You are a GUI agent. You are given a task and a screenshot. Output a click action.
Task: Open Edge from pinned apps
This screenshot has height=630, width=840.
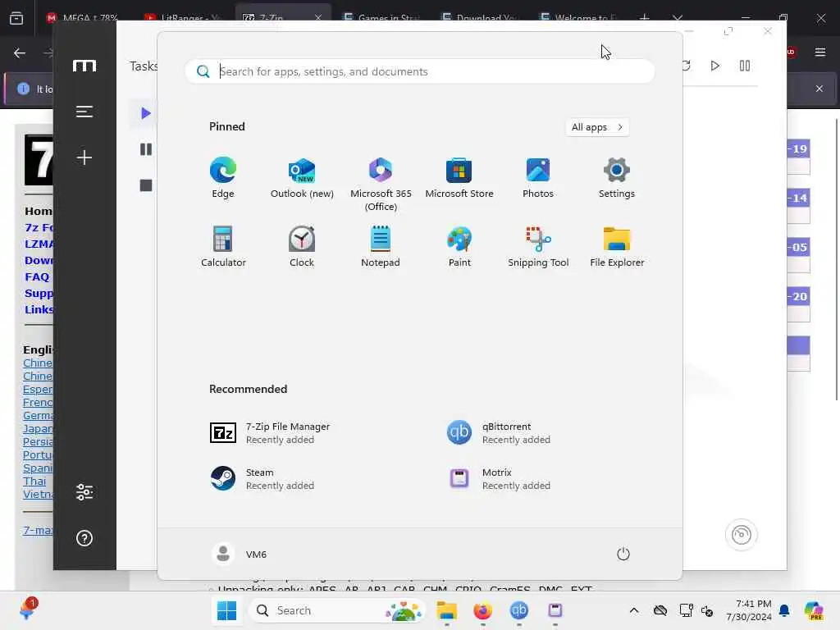tap(223, 178)
